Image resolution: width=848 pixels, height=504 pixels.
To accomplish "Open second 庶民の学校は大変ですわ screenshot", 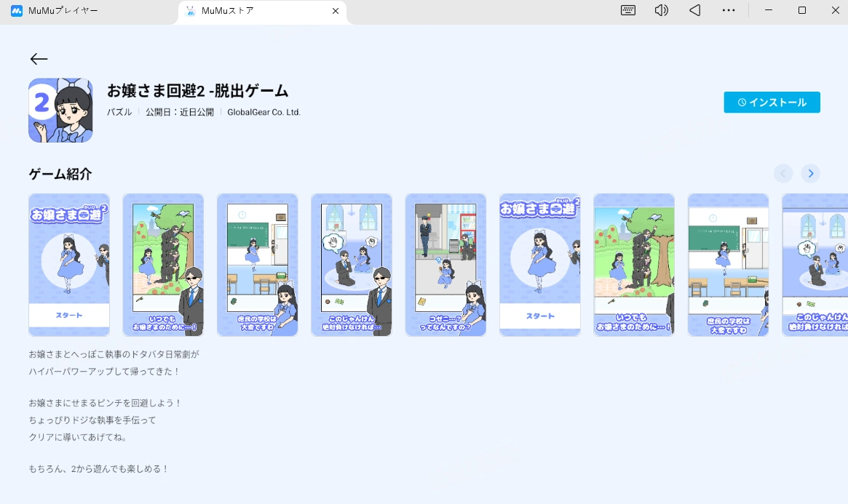I will [x=728, y=265].
